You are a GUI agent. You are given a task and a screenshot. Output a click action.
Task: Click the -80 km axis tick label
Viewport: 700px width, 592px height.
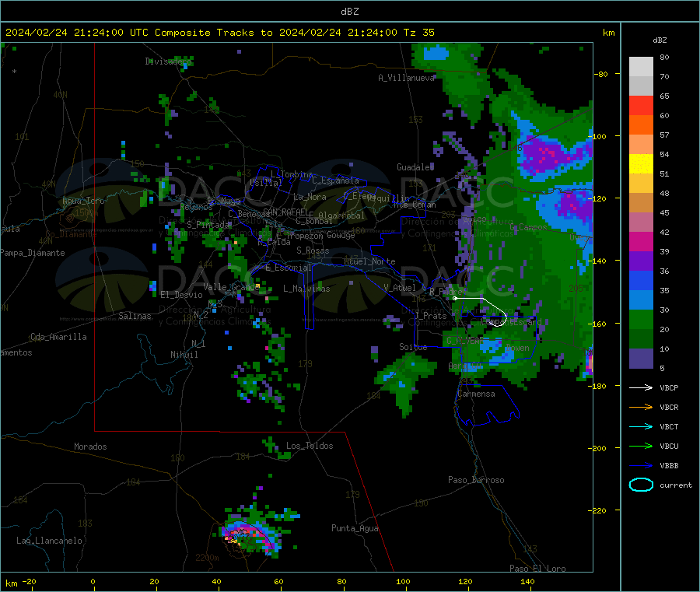point(601,74)
